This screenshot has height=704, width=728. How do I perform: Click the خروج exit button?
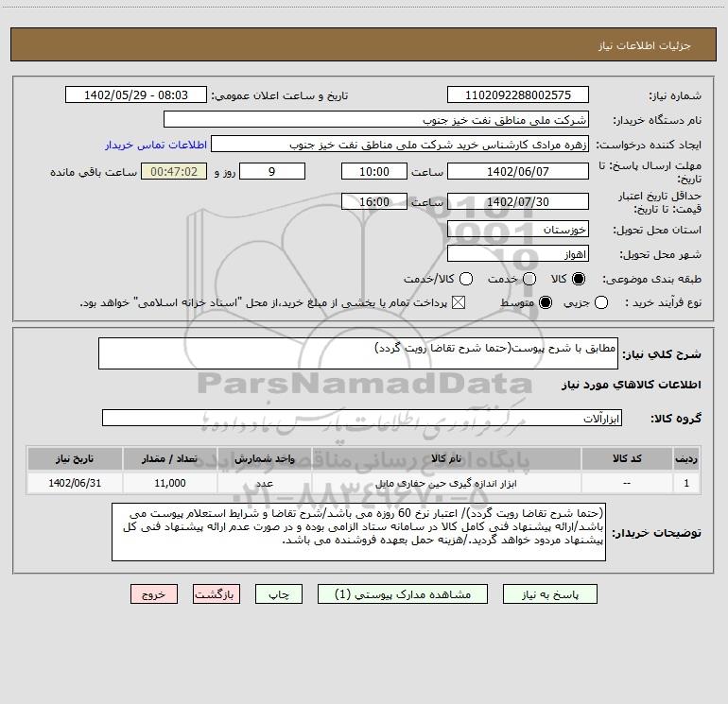(154, 594)
